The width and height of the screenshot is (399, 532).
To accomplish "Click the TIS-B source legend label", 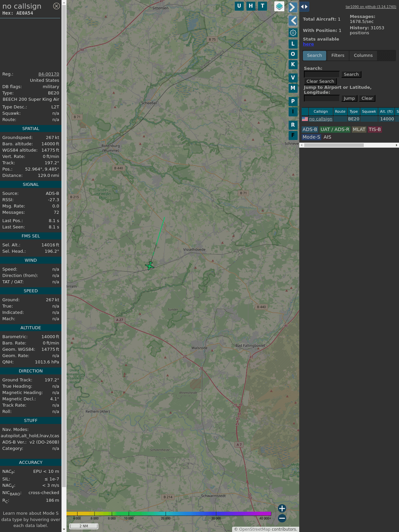I will (375, 130).
